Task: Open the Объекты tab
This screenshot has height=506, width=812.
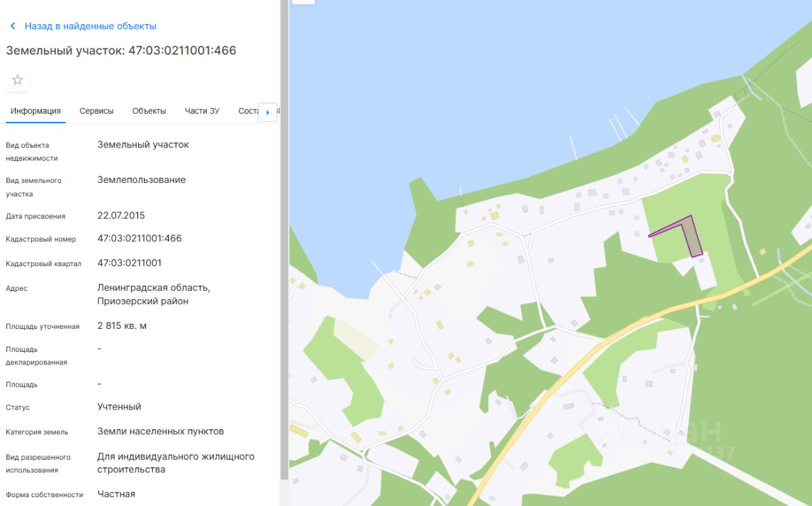Action: [149, 111]
